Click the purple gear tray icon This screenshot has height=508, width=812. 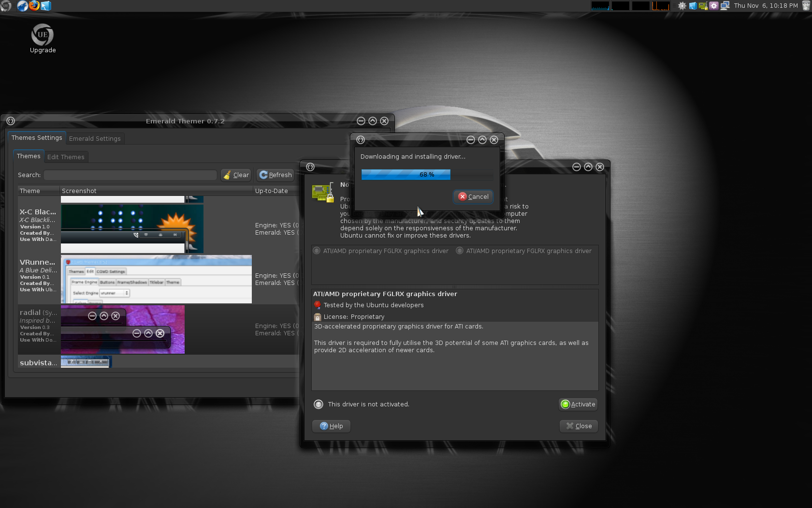714,6
